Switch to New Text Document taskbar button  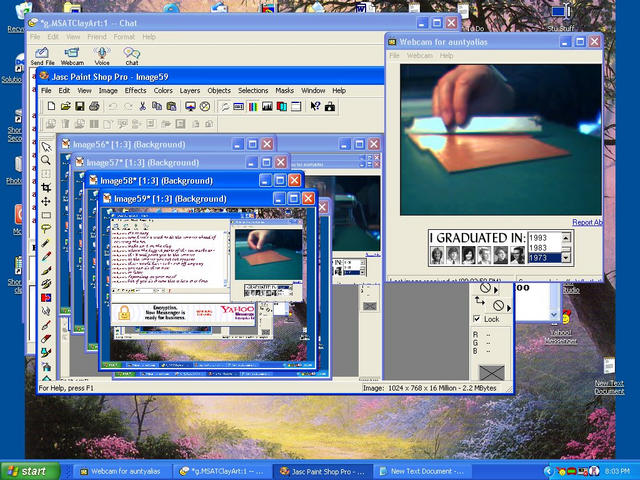point(422,471)
